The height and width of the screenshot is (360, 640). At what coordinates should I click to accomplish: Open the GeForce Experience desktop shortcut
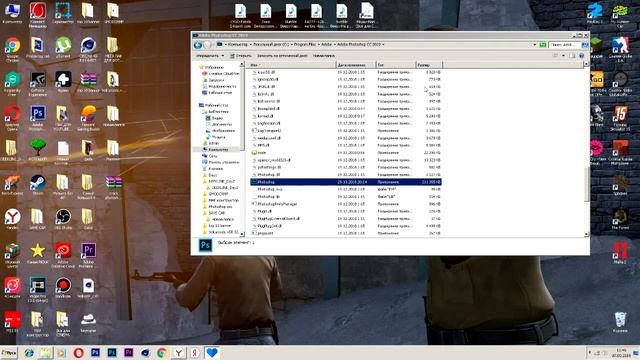tap(38, 84)
